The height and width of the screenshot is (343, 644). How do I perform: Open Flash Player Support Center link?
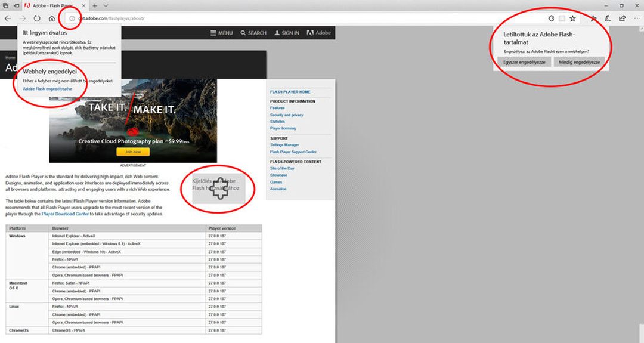pos(293,152)
